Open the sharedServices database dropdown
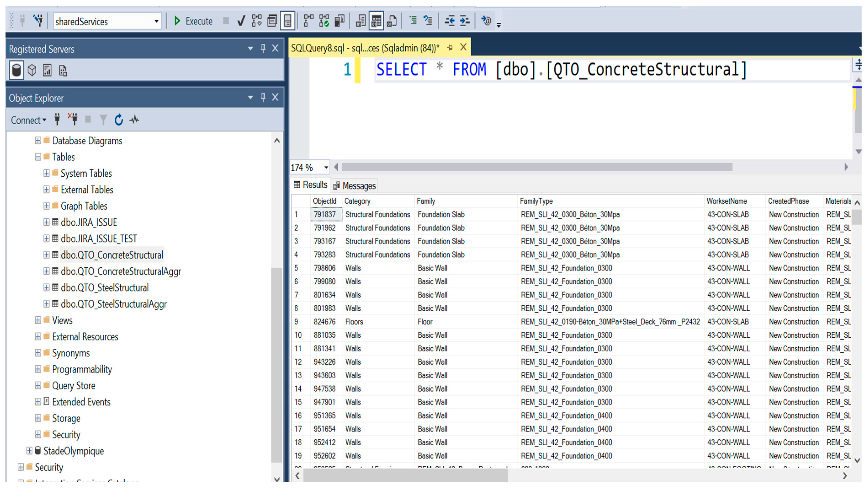Image resolution: width=868 pixels, height=491 pixels. 156,22
